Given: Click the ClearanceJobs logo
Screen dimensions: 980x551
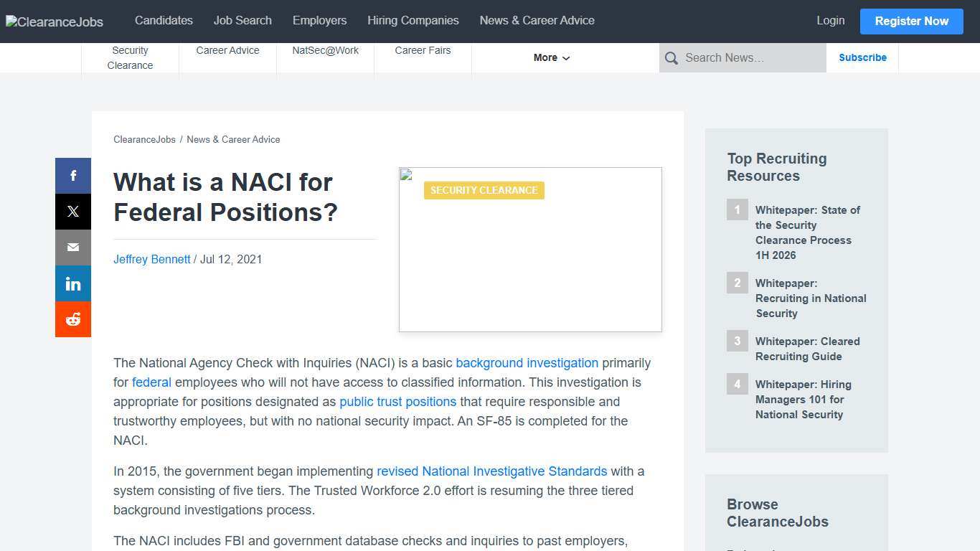Looking at the screenshot, I should (x=54, y=22).
